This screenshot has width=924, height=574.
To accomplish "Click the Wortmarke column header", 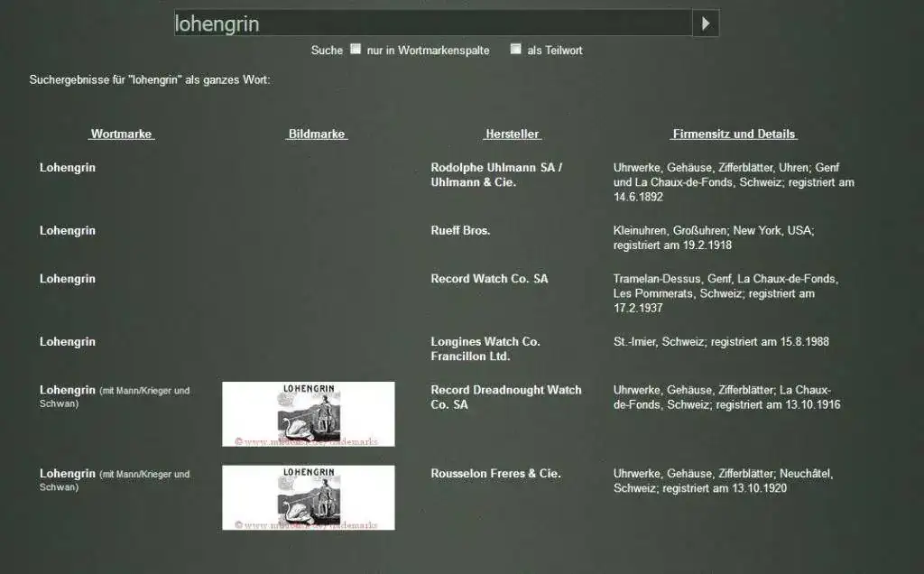I will [122, 134].
